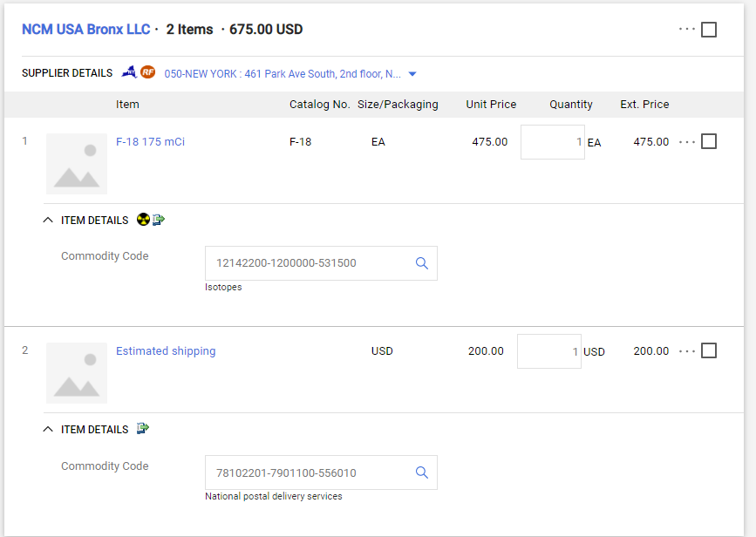
Task: Click the Estimated shipping placeholder thumbnail
Action: coord(77,372)
